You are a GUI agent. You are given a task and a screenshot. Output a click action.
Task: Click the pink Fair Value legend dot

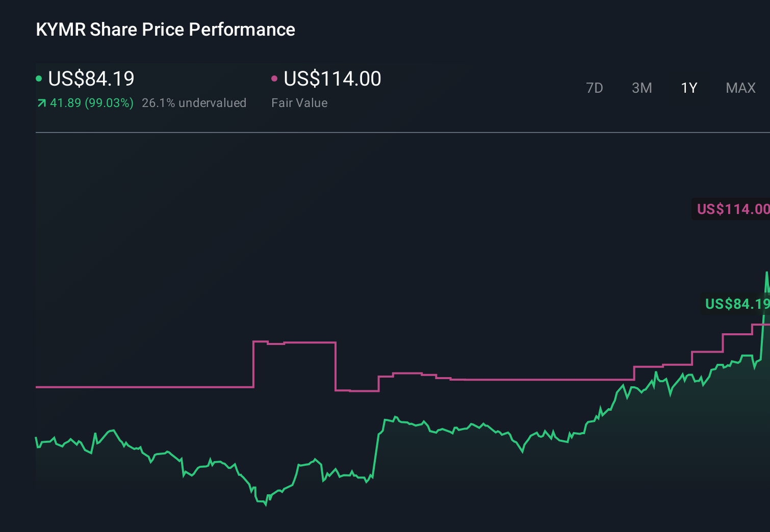(275, 78)
